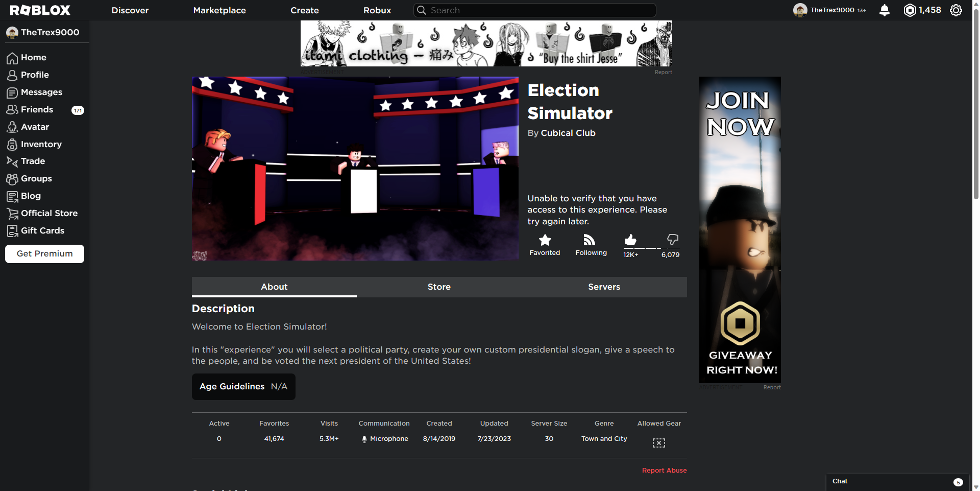Switch to the Servers tab
The image size is (980, 491).
(604, 287)
